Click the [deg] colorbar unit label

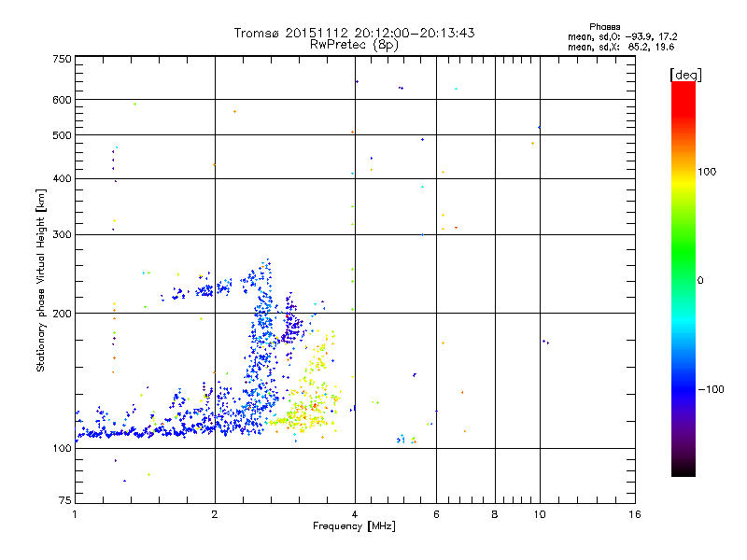tap(685, 75)
